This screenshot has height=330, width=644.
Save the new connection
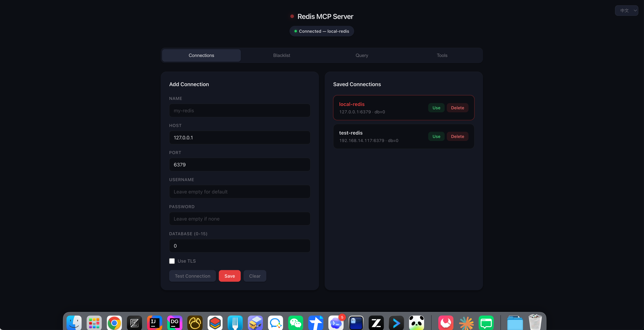pos(230,276)
